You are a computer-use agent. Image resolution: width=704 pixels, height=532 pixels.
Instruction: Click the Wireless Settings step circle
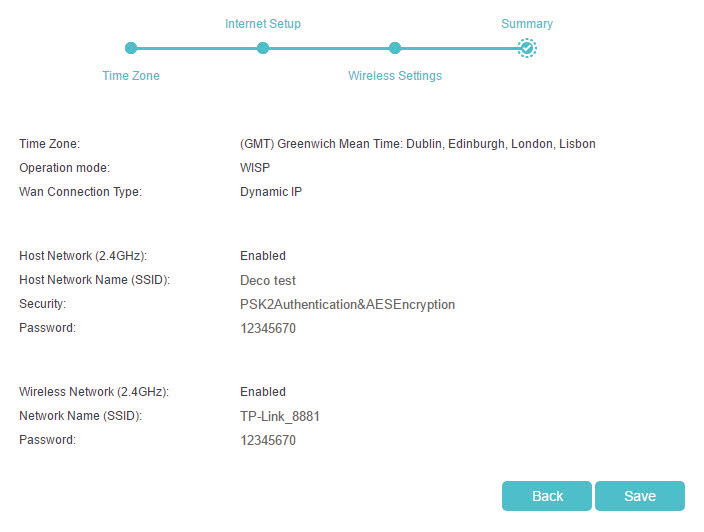395,48
